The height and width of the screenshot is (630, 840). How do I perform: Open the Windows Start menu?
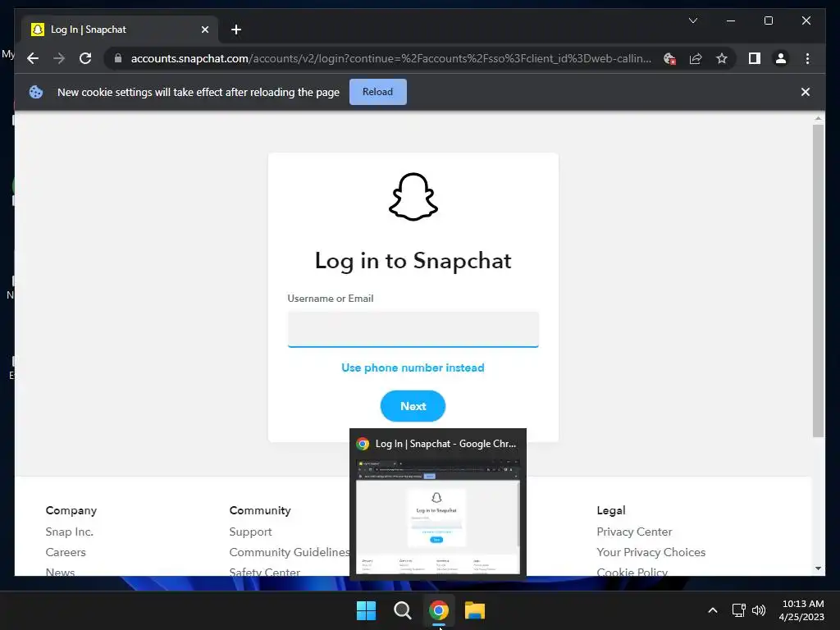tap(367, 610)
